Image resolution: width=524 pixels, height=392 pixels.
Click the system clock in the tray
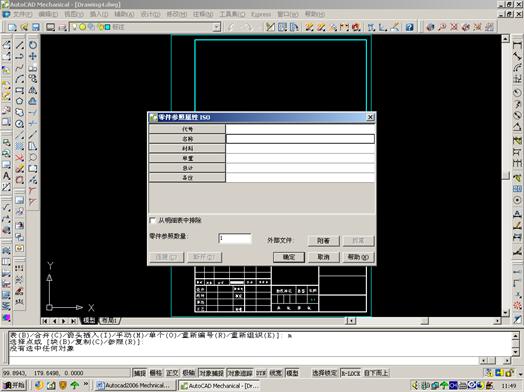pyautogui.click(x=509, y=386)
